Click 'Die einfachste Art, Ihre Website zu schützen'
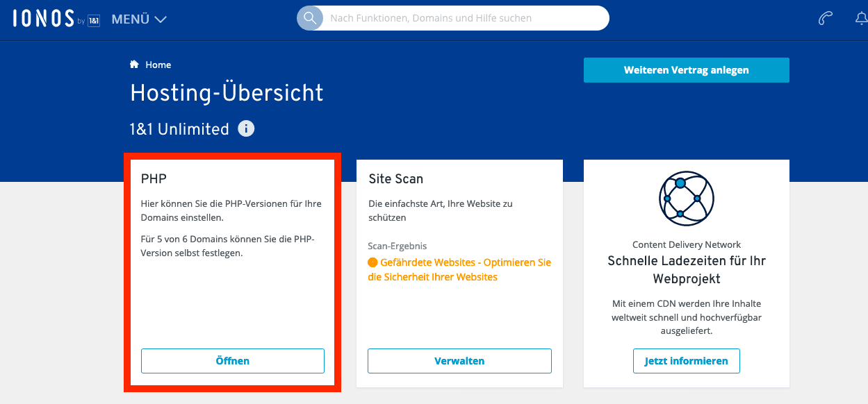The height and width of the screenshot is (404, 868). (441, 210)
